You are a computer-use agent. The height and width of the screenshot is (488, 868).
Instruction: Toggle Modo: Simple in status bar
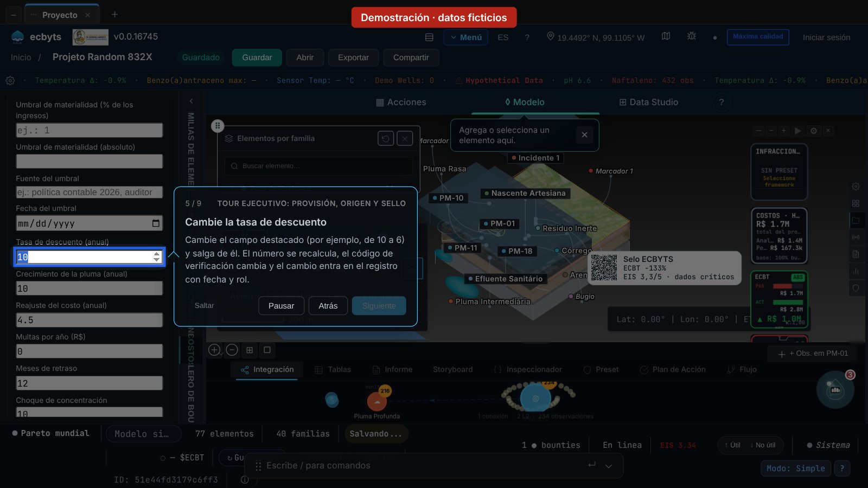coord(796,468)
